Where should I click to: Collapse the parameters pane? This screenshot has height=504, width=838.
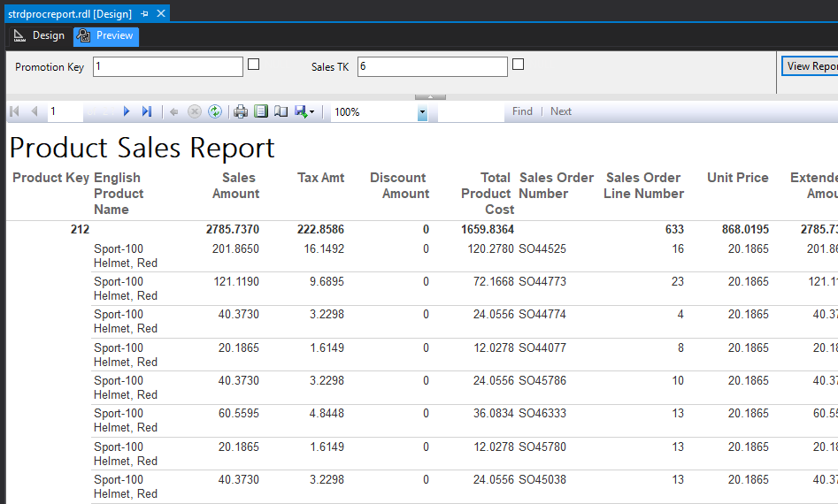[x=430, y=97]
